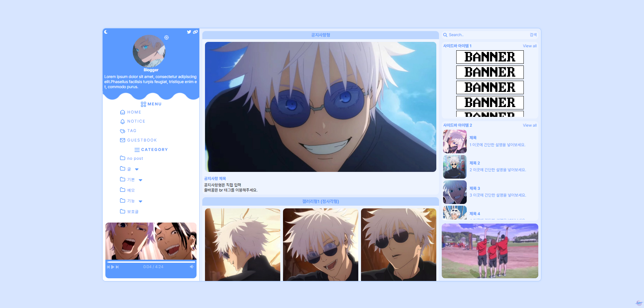Open the 메모 category
Viewport: 644px width, 308px height.
[x=131, y=190]
